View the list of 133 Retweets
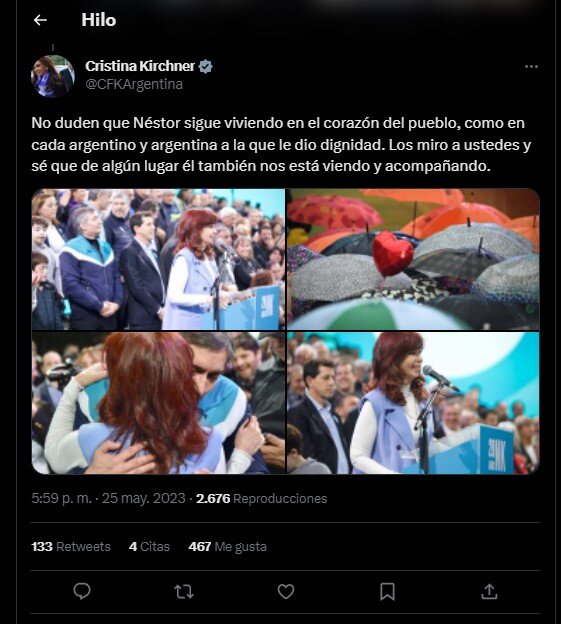This screenshot has width=561, height=624. 71,546
